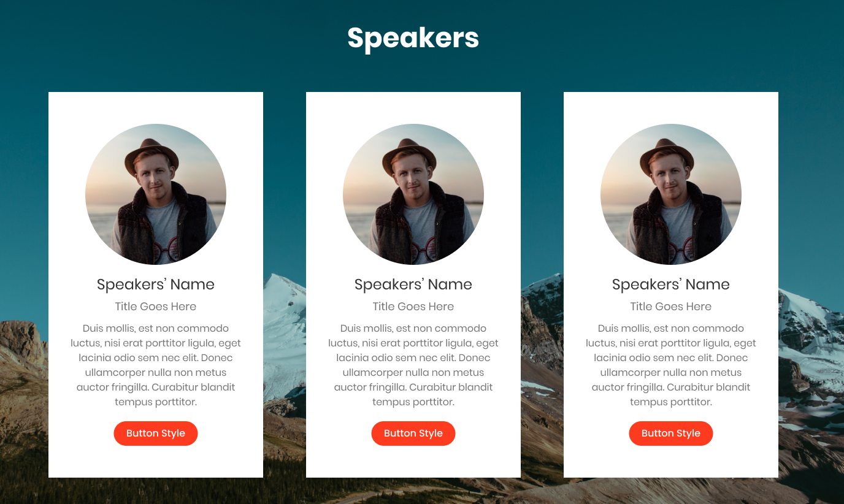This screenshot has height=504, width=844.
Task: Click the Button Style button in left card
Action: [x=156, y=433]
